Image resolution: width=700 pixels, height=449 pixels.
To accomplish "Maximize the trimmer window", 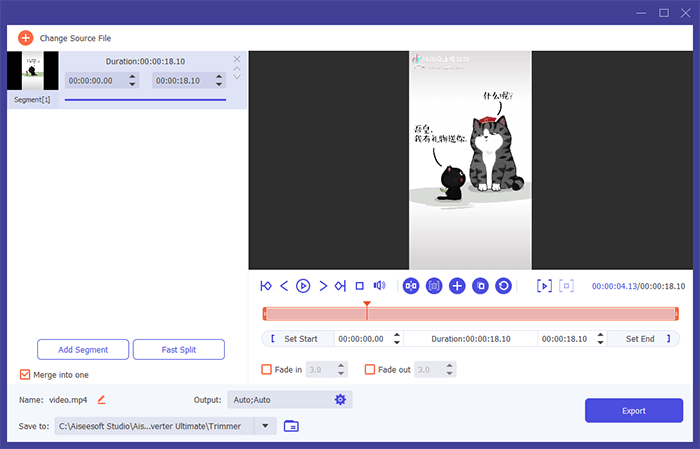I will 664,13.
